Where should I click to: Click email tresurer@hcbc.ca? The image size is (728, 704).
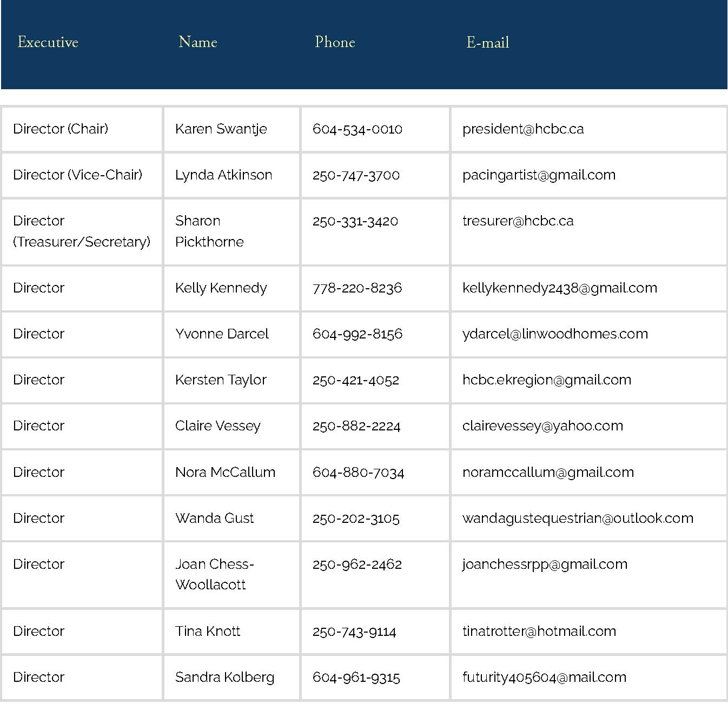point(518,221)
